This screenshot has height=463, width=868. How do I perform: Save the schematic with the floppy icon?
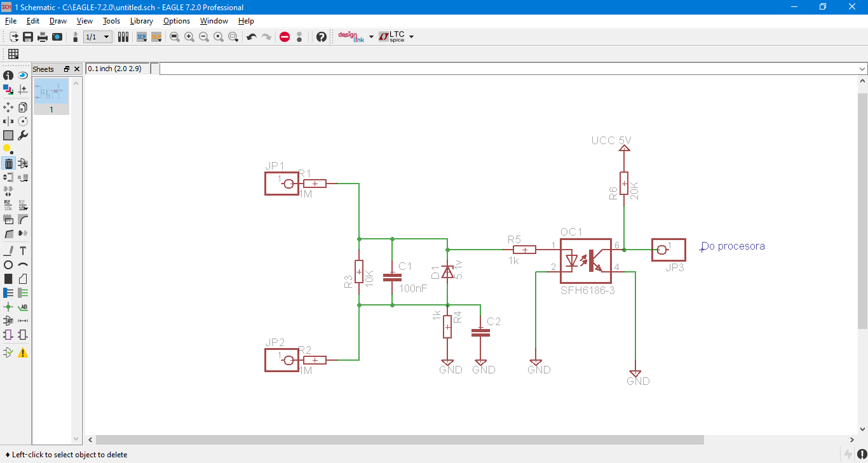28,37
